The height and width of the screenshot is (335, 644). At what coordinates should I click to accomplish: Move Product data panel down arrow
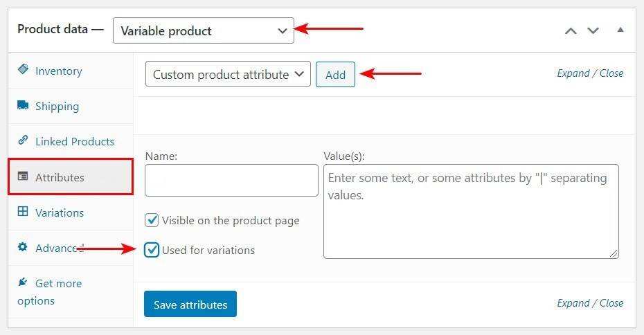click(593, 30)
